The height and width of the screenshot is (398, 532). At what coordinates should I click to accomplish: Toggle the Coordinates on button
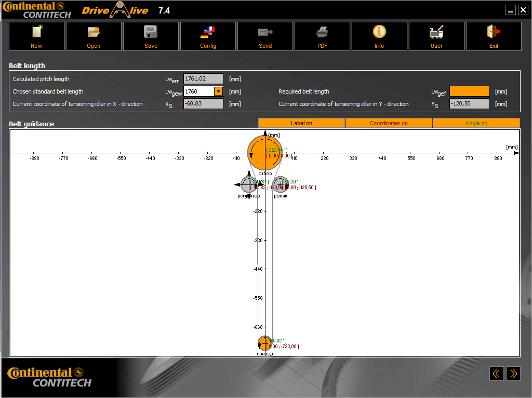(389, 123)
